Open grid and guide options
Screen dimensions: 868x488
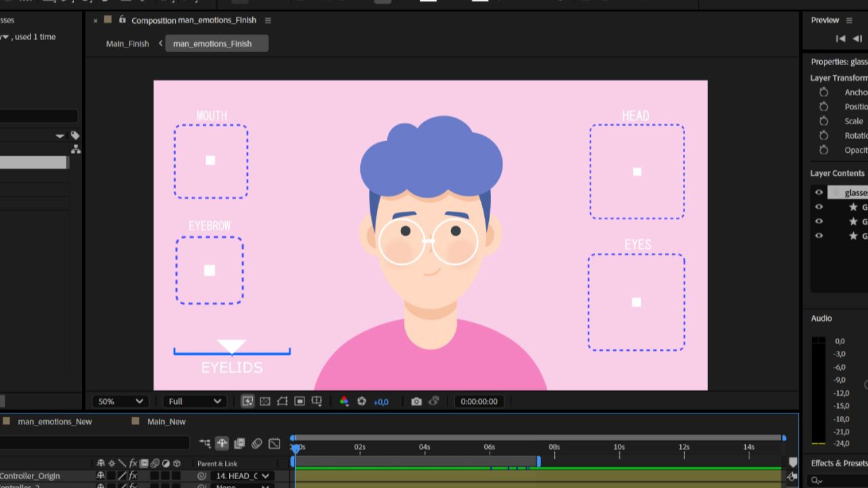coord(316,401)
